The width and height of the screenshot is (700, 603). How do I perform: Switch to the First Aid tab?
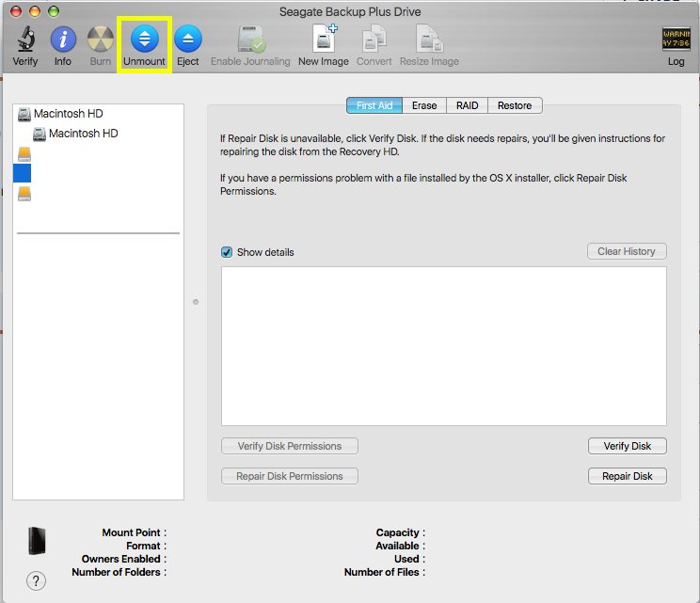pyautogui.click(x=374, y=105)
